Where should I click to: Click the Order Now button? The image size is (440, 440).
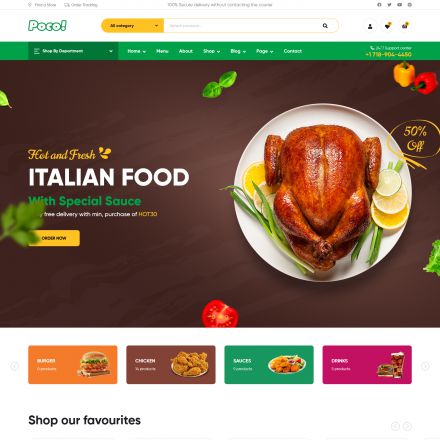pyautogui.click(x=54, y=238)
